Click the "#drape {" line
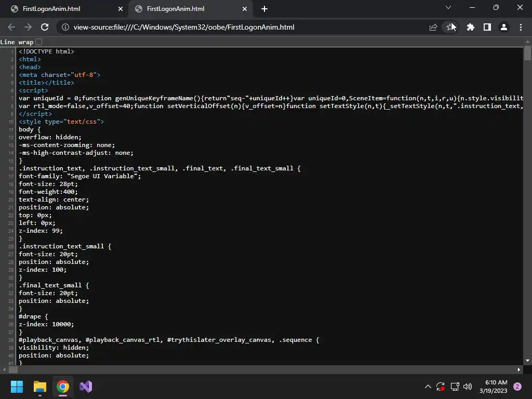 tap(33, 317)
